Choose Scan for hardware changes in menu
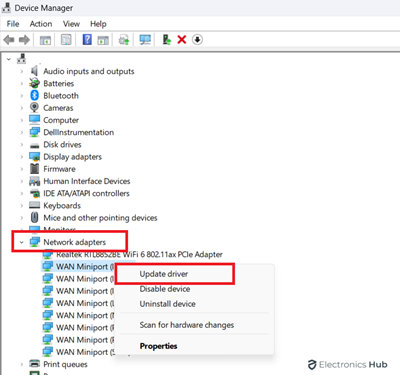 187,325
